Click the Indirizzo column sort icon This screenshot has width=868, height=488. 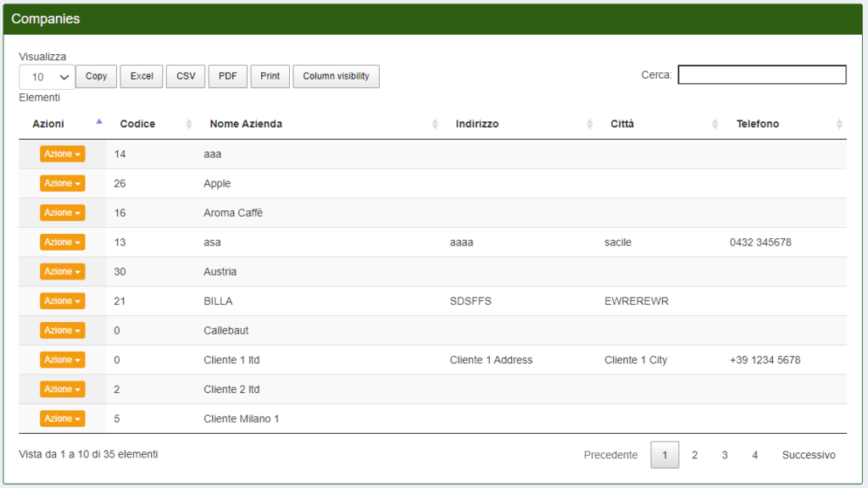590,125
